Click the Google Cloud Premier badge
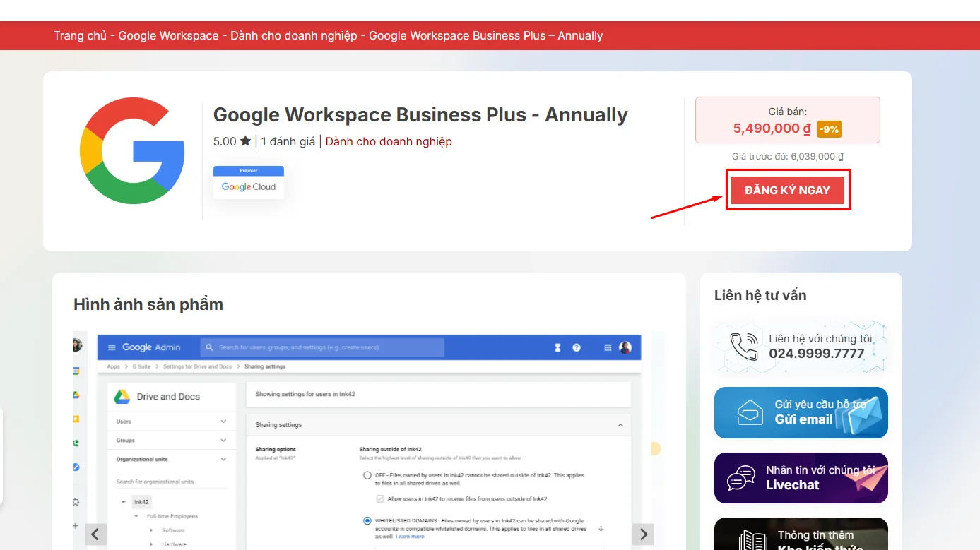This screenshot has height=550, width=980. tap(249, 183)
